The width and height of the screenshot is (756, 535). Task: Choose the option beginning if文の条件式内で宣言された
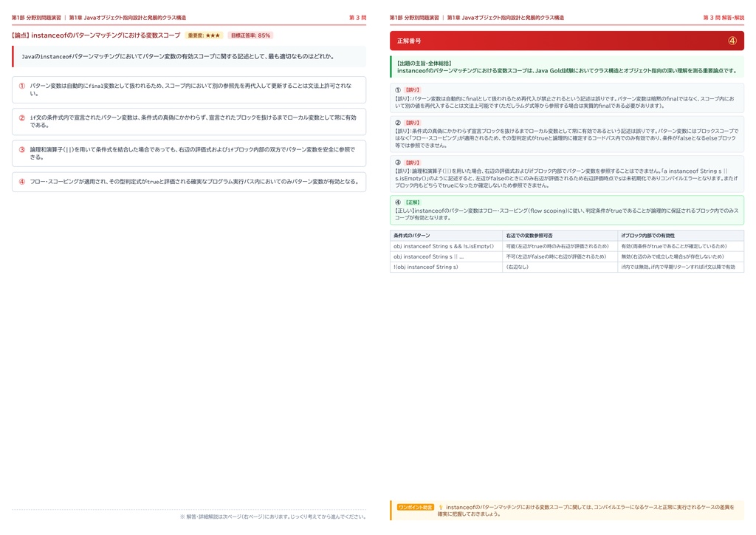189,122
